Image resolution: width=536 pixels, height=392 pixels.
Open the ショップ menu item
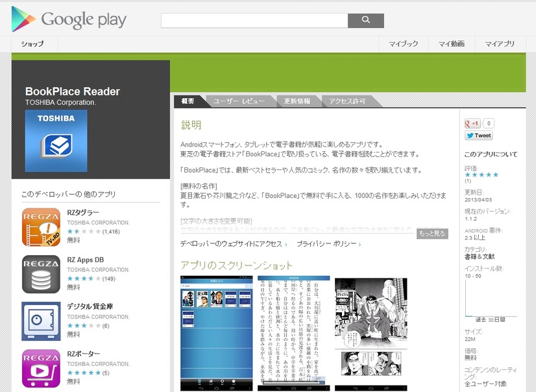tap(32, 43)
